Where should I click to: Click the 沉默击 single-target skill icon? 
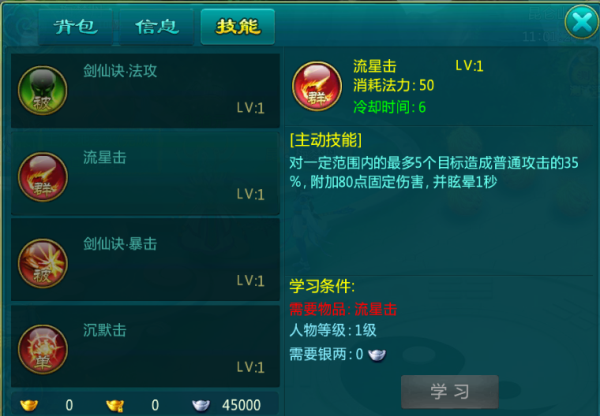point(42,349)
